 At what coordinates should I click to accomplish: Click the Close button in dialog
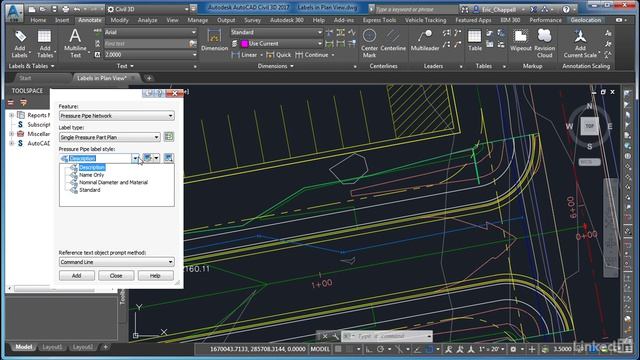tap(116, 276)
